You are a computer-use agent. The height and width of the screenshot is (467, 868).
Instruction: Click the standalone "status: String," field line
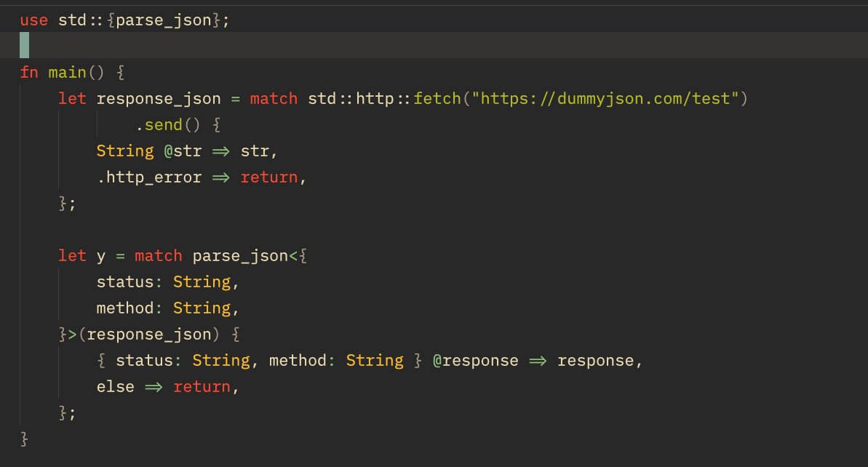(168, 282)
